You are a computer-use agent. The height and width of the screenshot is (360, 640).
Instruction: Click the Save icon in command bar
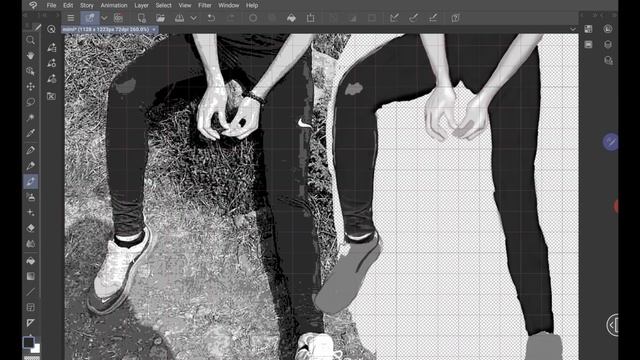click(179, 18)
